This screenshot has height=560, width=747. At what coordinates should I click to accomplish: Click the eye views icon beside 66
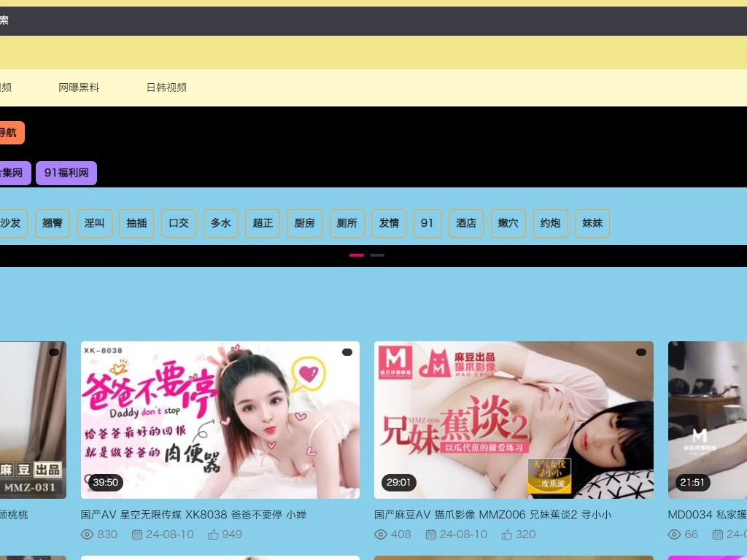click(674, 534)
